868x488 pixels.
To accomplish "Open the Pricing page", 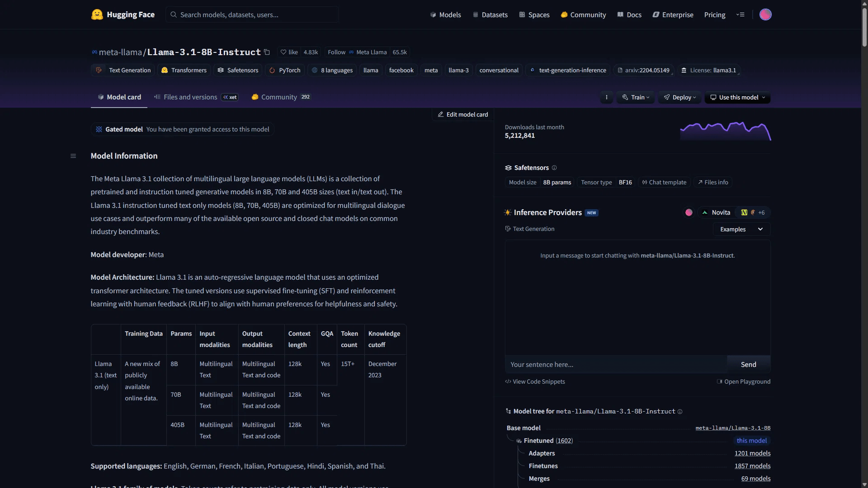I will tap(715, 14).
